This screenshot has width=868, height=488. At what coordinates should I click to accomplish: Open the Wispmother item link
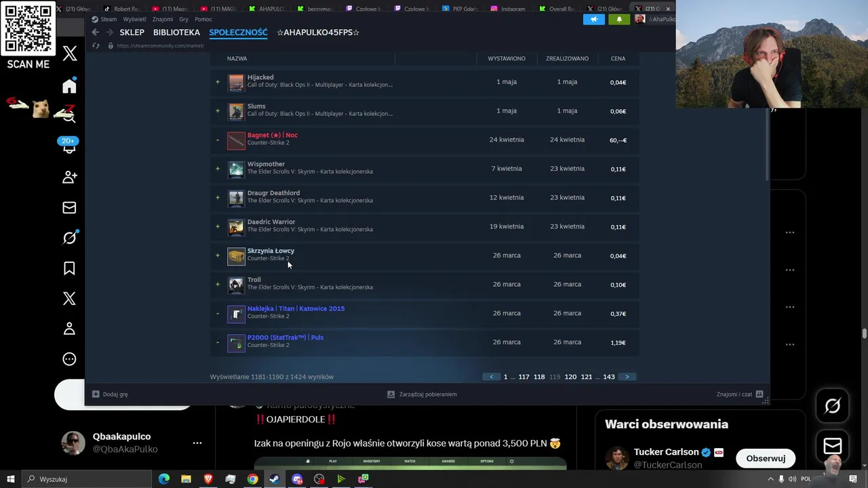coord(266,164)
